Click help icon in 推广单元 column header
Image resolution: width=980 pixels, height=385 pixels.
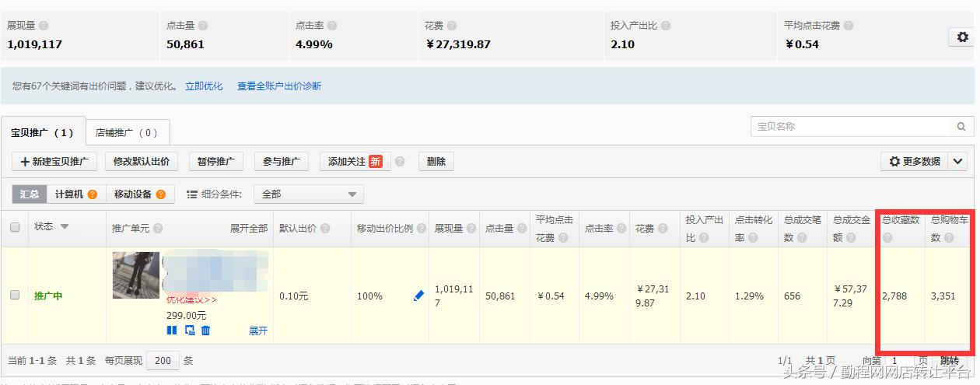158,229
